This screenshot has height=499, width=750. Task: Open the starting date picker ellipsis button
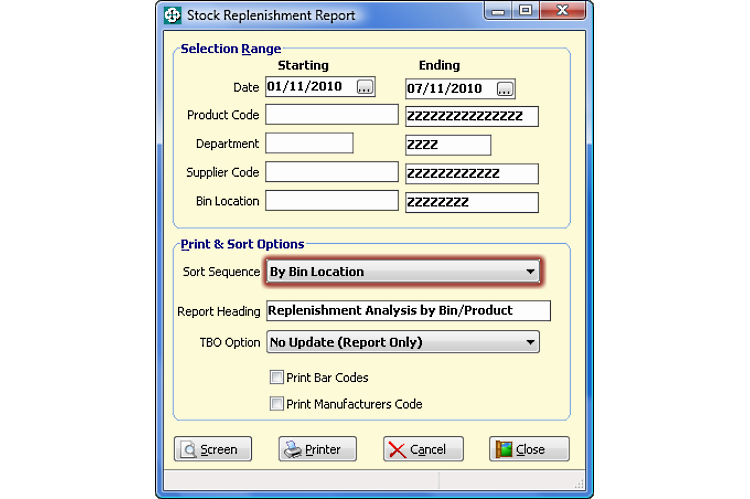click(364, 87)
